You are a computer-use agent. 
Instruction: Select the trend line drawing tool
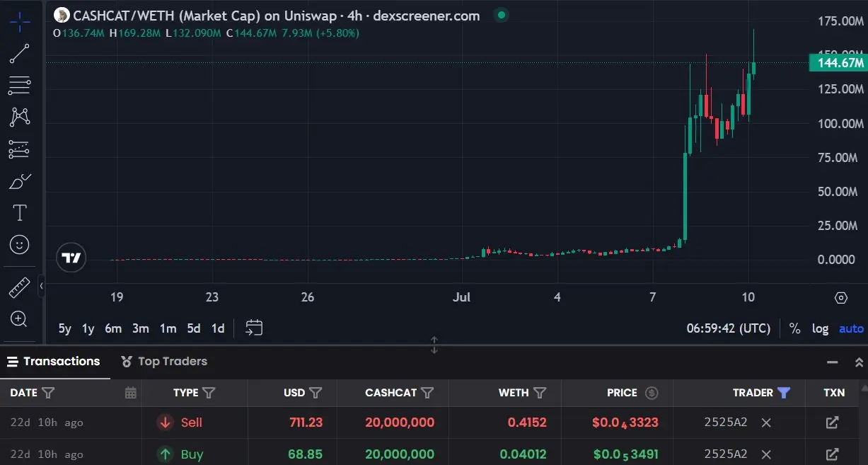(20, 54)
